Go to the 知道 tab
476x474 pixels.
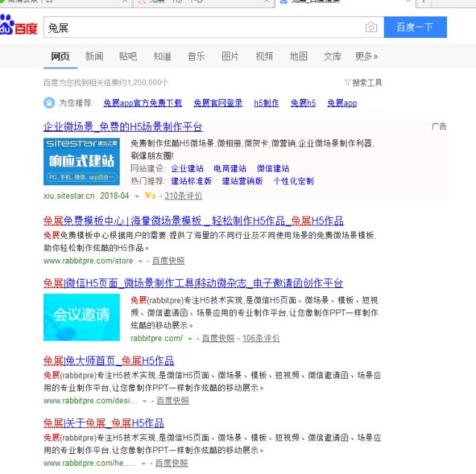point(162,57)
